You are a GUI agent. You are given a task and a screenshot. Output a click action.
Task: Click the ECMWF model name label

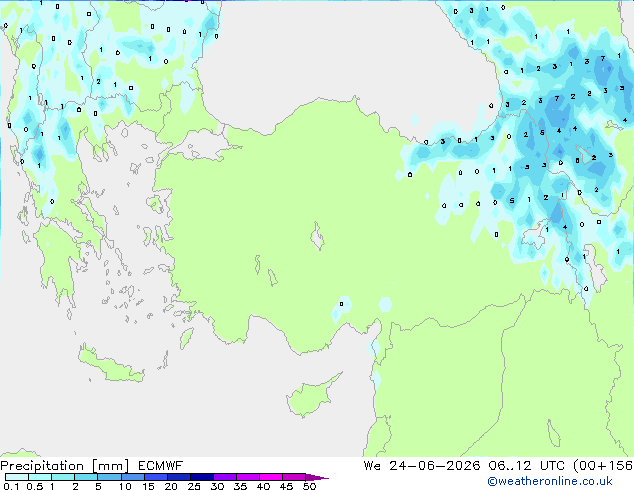[x=161, y=466]
